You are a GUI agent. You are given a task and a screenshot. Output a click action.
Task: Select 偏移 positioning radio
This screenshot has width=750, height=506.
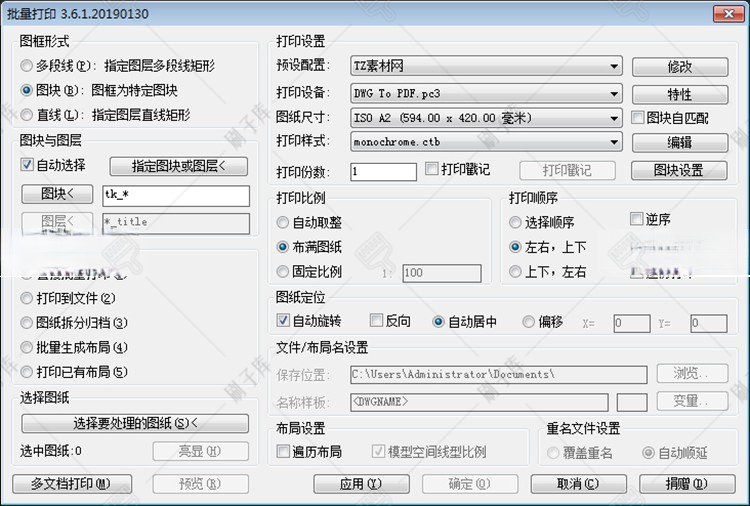(x=529, y=322)
